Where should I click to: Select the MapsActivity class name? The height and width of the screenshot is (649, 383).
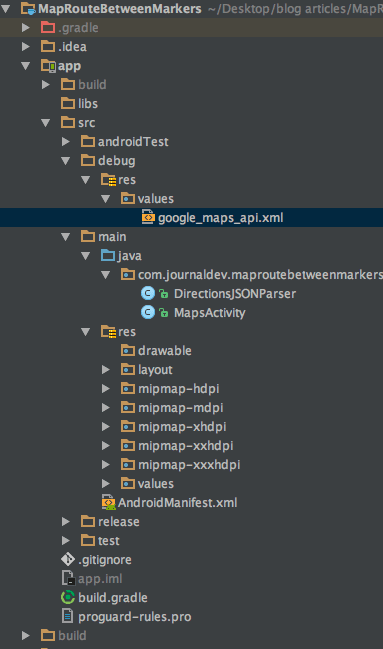[210, 313]
